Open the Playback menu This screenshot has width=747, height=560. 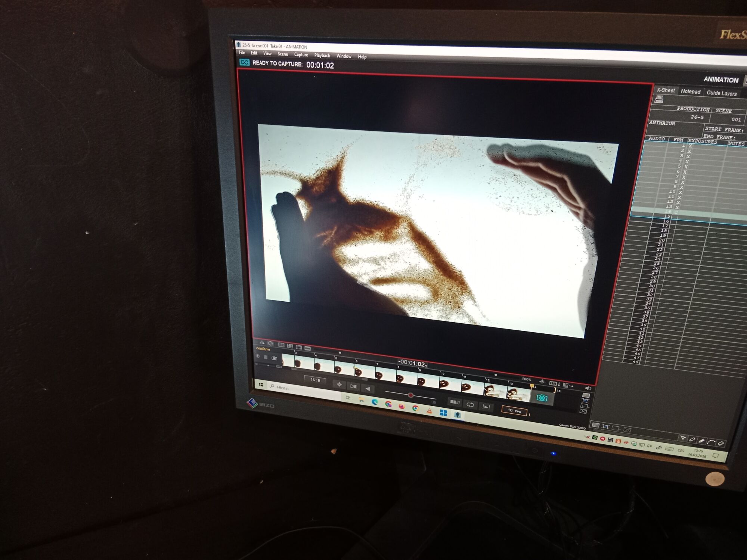(x=322, y=55)
